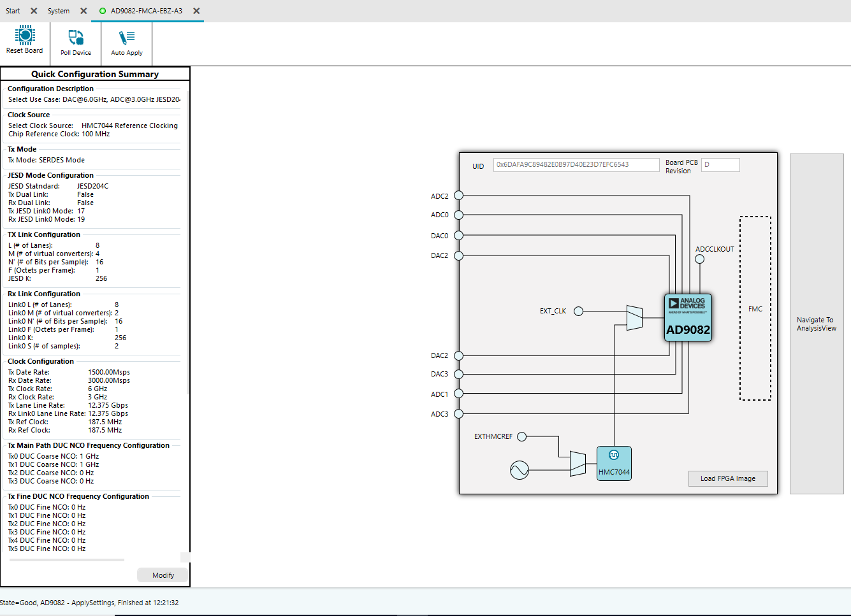Click Load FPGA Image button

point(728,478)
